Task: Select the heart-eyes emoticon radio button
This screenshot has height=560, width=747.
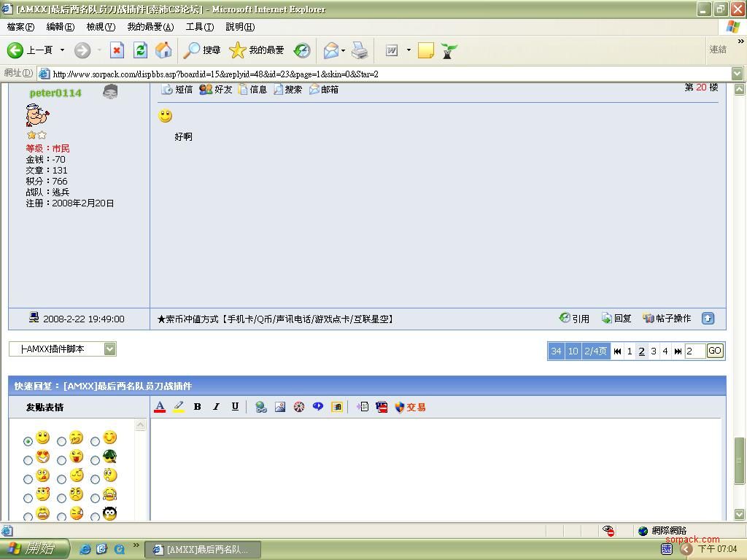Action: click(x=28, y=460)
